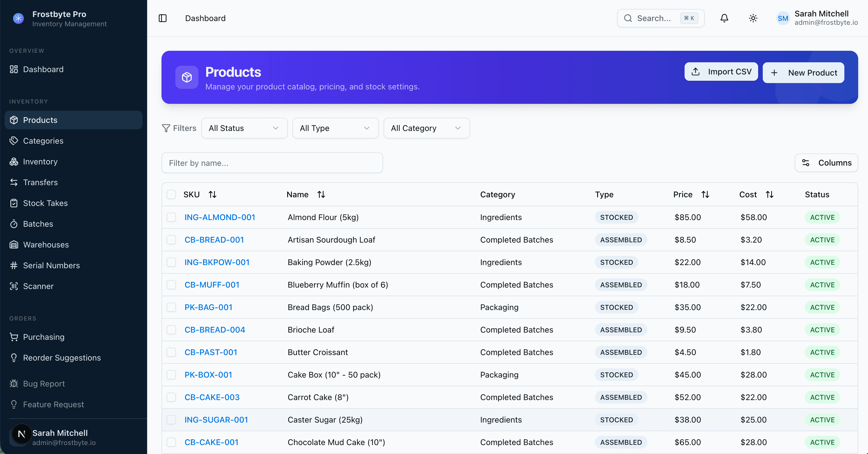Click the notification bell
The height and width of the screenshot is (454, 868).
pyautogui.click(x=724, y=18)
